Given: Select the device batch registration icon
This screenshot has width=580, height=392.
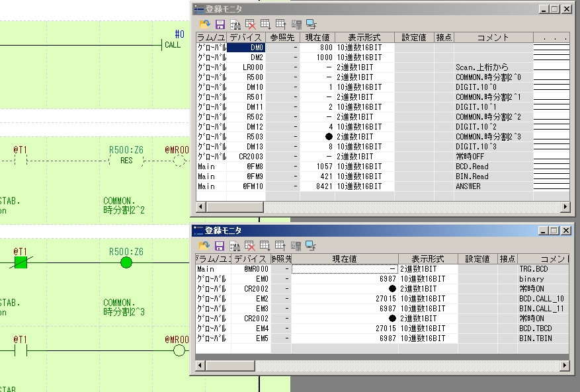Looking at the screenshot, I should (x=235, y=23).
